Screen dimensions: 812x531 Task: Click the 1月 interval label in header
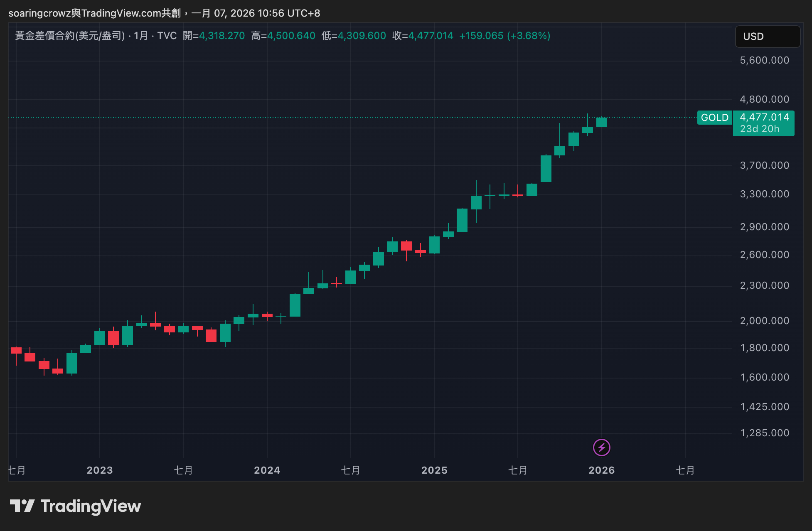[x=140, y=36]
